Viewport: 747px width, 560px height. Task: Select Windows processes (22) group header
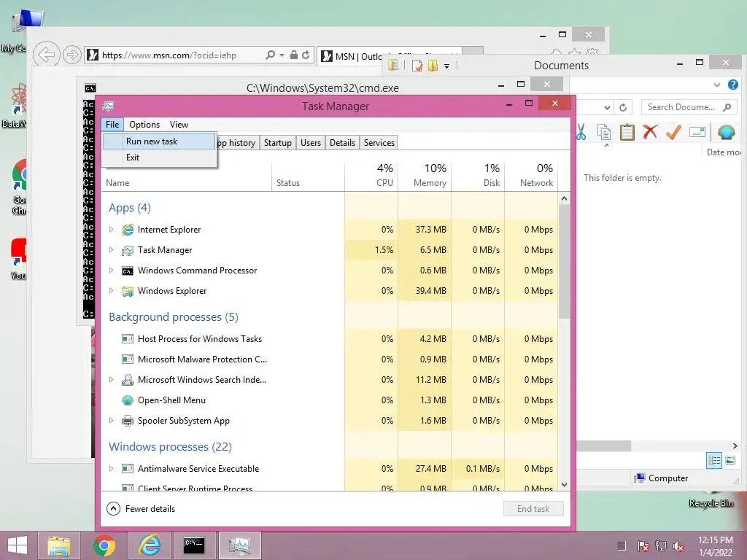(170, 447)
